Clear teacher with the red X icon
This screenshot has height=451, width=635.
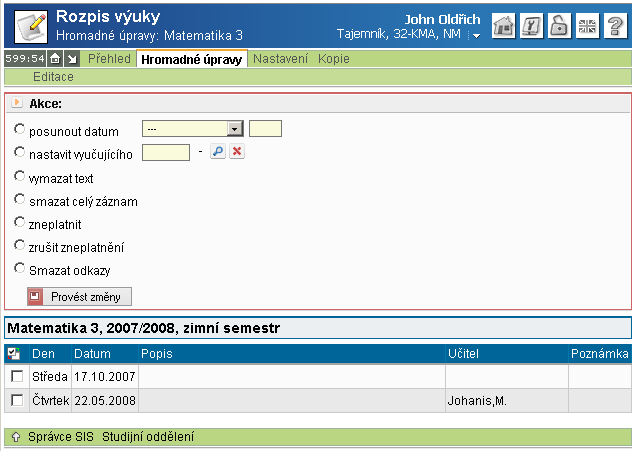coord(237,152)
